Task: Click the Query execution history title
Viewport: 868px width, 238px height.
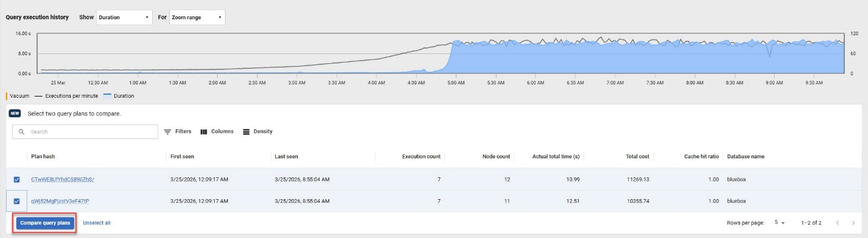Action: [37, 18]
